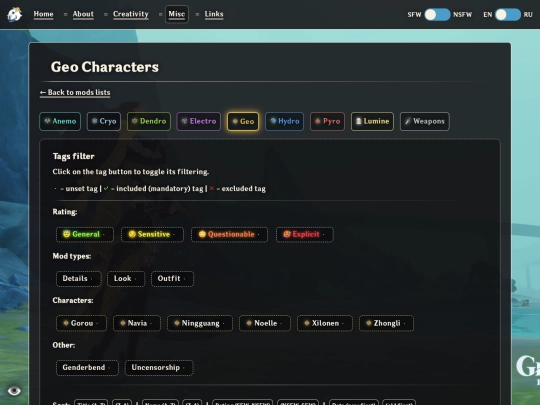Open the Pyro characters tab
Screen dimensions: 540x405
(327, 121)
